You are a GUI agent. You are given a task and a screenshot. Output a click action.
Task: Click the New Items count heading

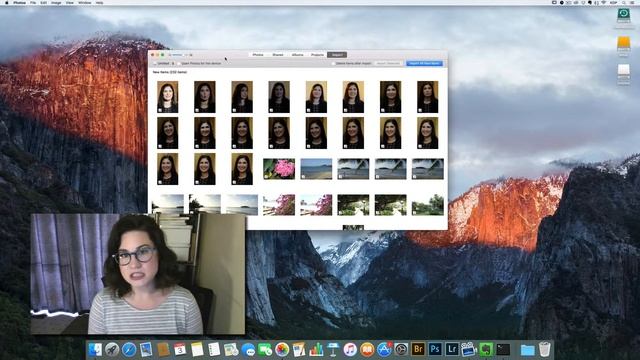[x=170, y=72]
